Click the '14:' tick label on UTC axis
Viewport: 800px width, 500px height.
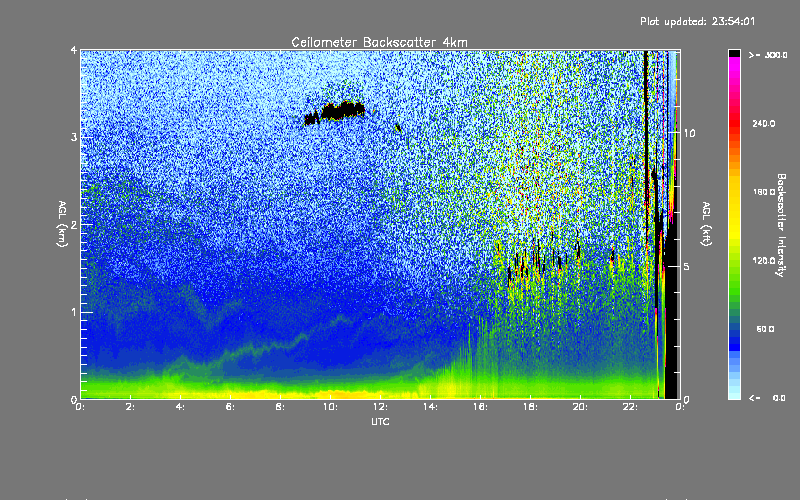[430, 407]
